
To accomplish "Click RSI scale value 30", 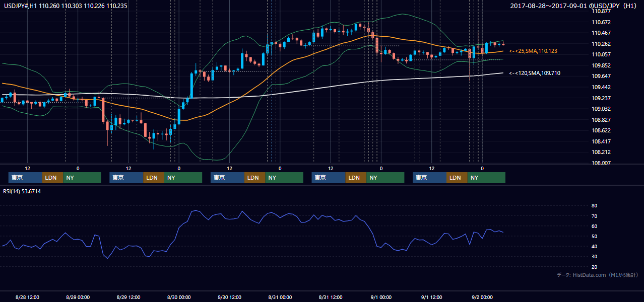I will click(x=594, y=257).
